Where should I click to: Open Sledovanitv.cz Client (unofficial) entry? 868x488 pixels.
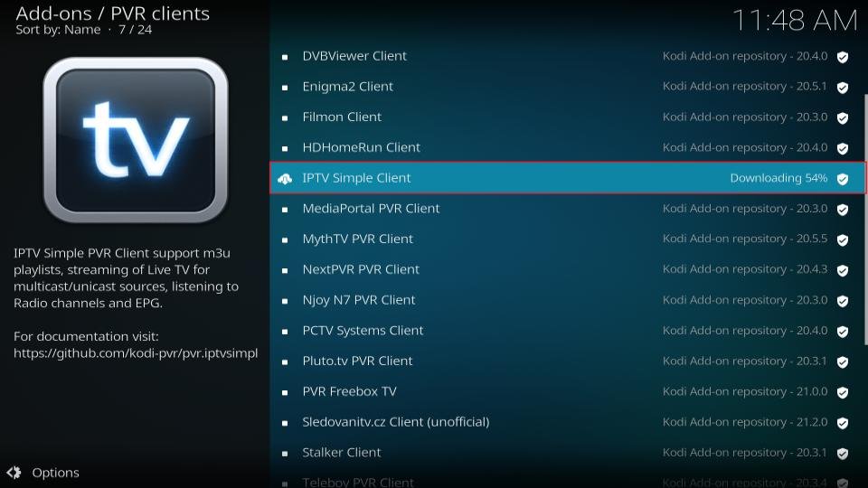pyautogui.click(x=567, y=422)
